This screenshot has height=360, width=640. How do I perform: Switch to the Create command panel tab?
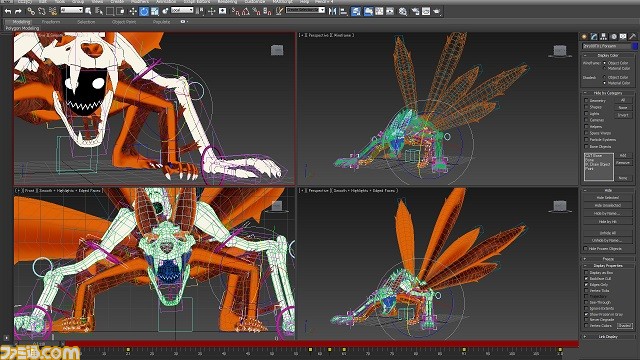(x=584, y=37)
